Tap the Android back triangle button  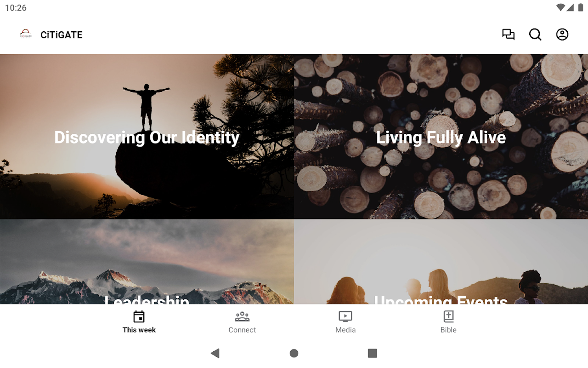215,353
